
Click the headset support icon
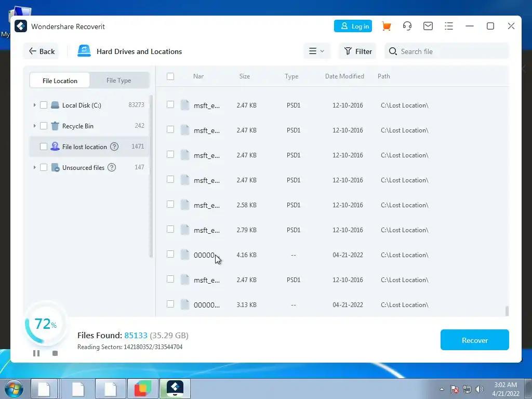click(407, 26)
